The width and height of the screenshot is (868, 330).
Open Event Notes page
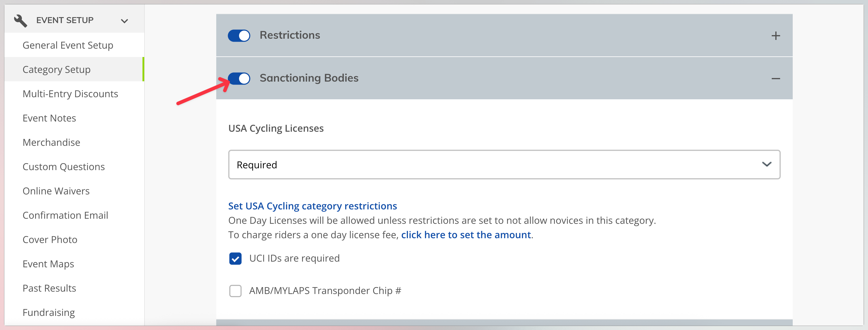click(49, 118)
